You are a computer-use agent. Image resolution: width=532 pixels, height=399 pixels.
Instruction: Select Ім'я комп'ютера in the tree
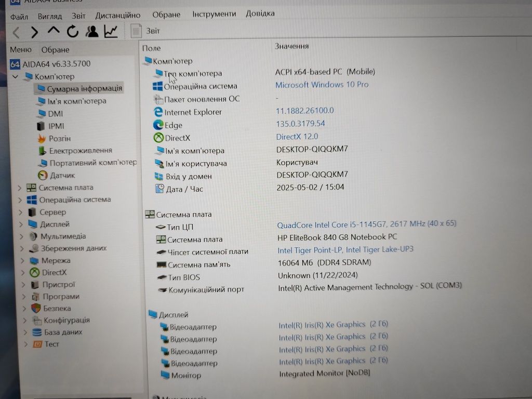coord(72,101)
